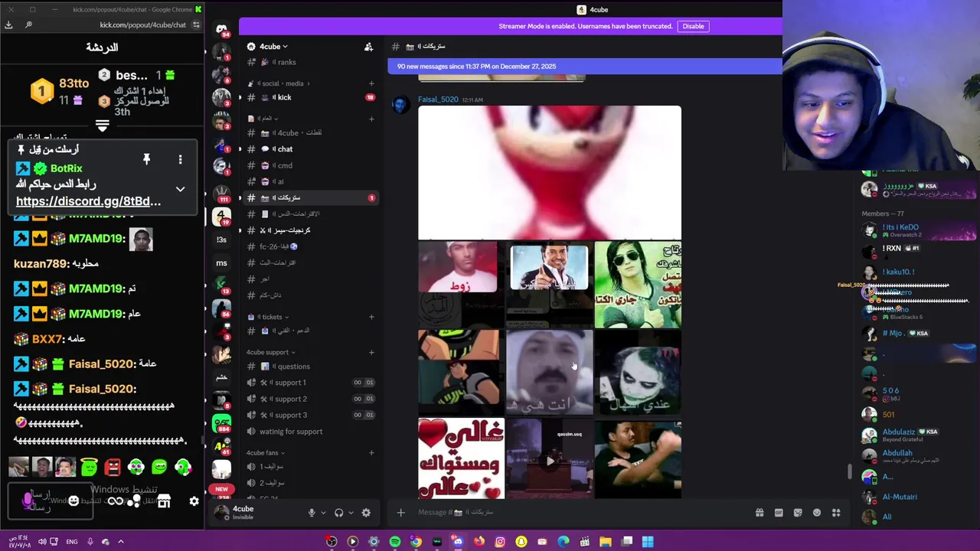Viewport: 980px width, 551px height.
Task: Join the waiting for support voice channel
Action: click(x=310, y=432)
